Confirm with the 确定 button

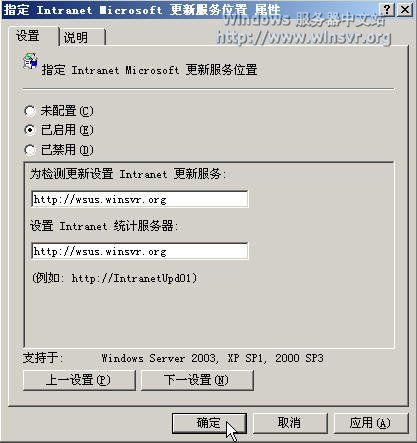(x=209, y=423)
